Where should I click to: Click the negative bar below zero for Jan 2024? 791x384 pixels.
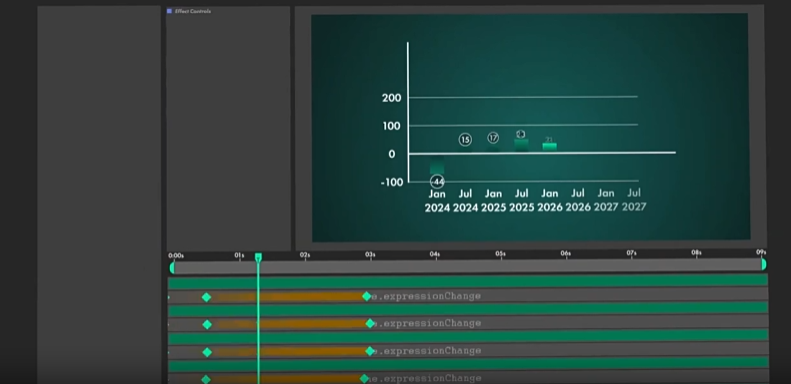tap(437, 164)
